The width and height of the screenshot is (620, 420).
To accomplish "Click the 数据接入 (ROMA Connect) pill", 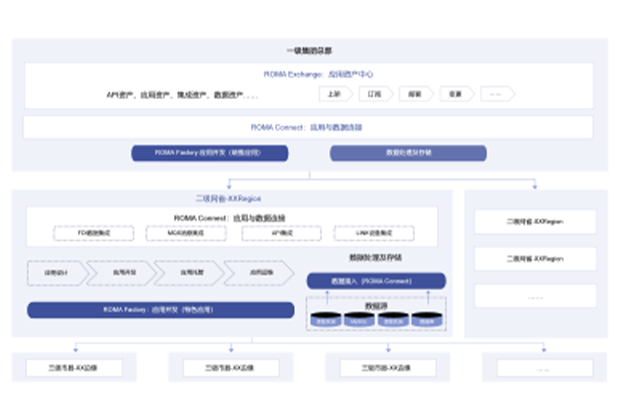I will 376,281.
